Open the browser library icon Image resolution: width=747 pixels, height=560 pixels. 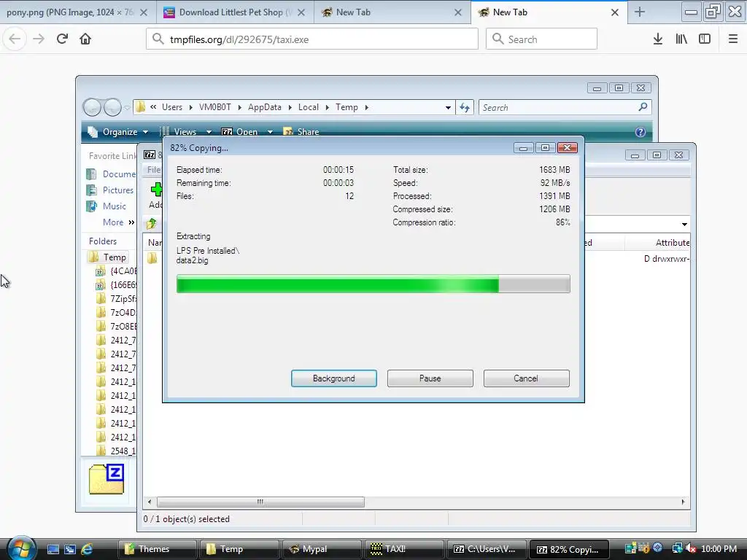[681, 39]
